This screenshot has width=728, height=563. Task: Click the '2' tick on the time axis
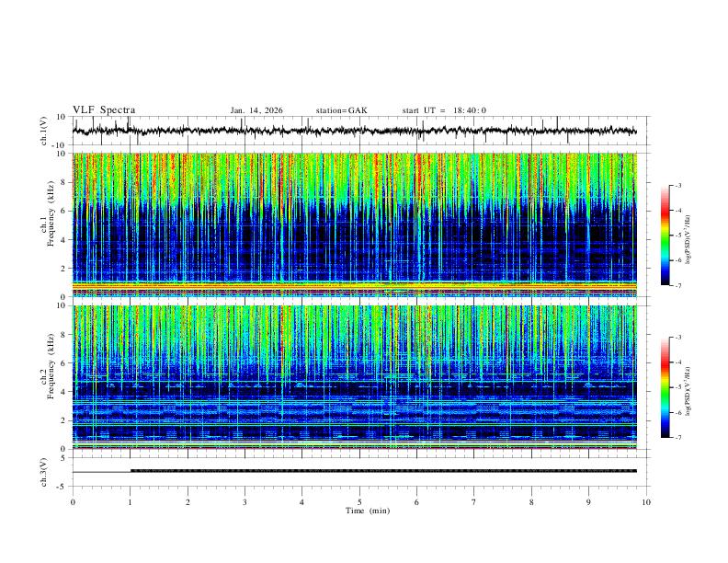(188, 502)
